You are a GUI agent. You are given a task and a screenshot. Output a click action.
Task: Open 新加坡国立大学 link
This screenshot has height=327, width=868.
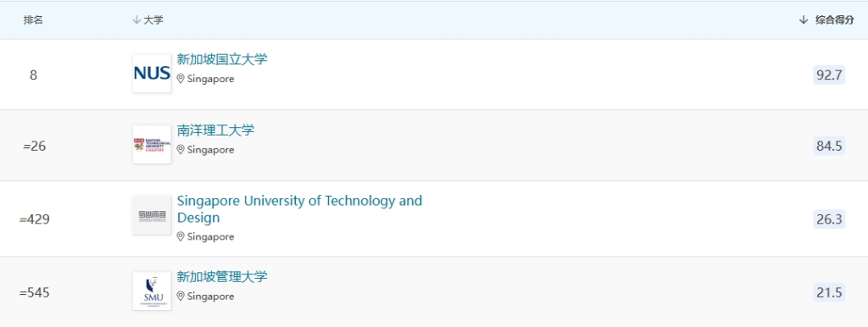click(222, 59)
